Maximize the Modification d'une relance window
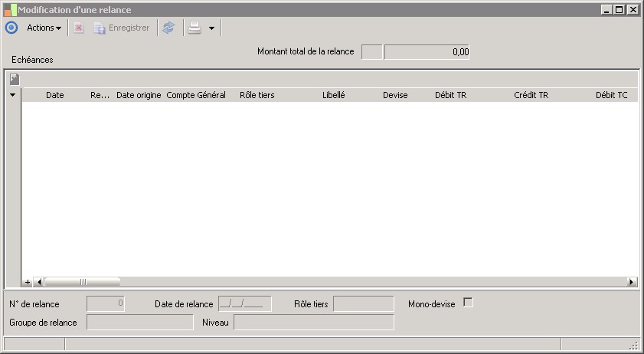644x354 pixels. click(619, 10)
